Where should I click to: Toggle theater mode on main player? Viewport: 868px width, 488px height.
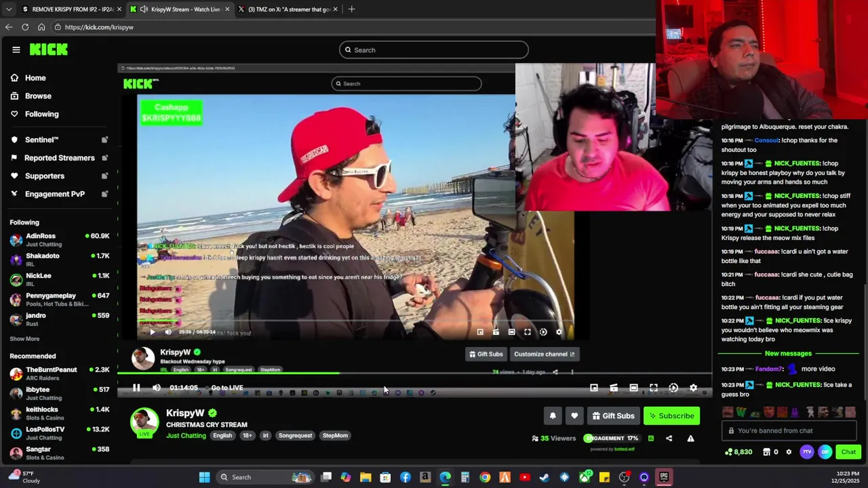pyautogui.click(x=633, y=388)
